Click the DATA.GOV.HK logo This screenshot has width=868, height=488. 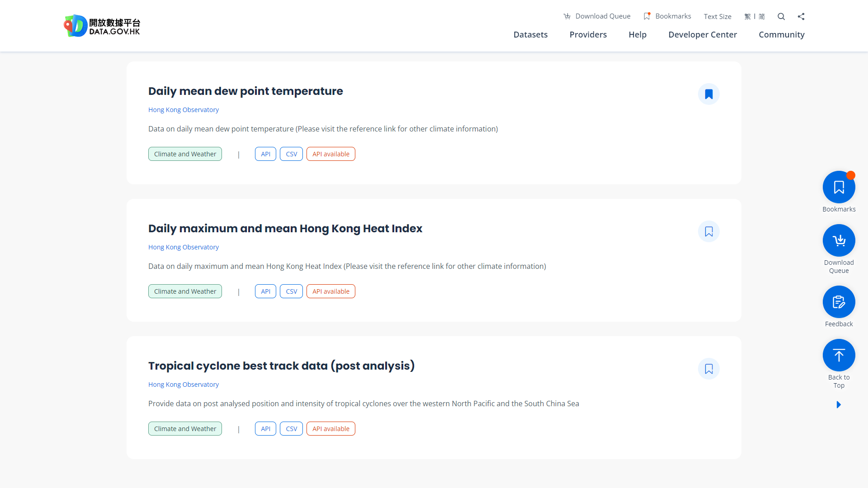coord(102,26)
